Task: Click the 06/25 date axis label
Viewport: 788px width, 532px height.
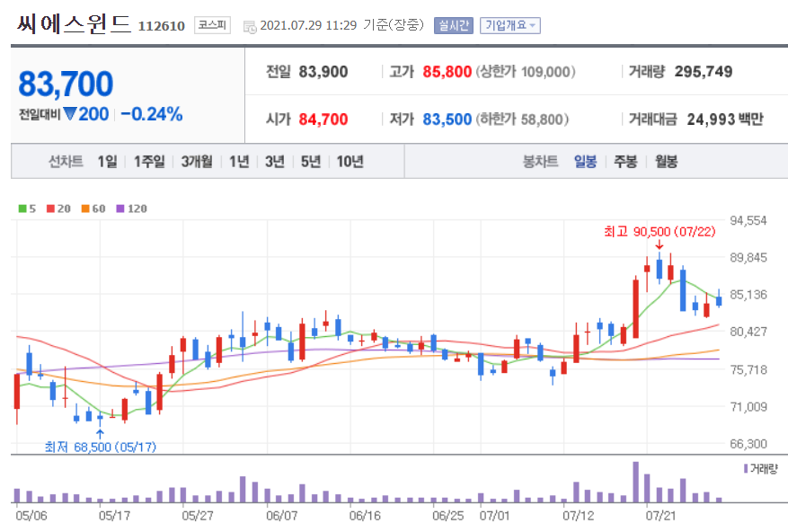Action: pos(447,516)
